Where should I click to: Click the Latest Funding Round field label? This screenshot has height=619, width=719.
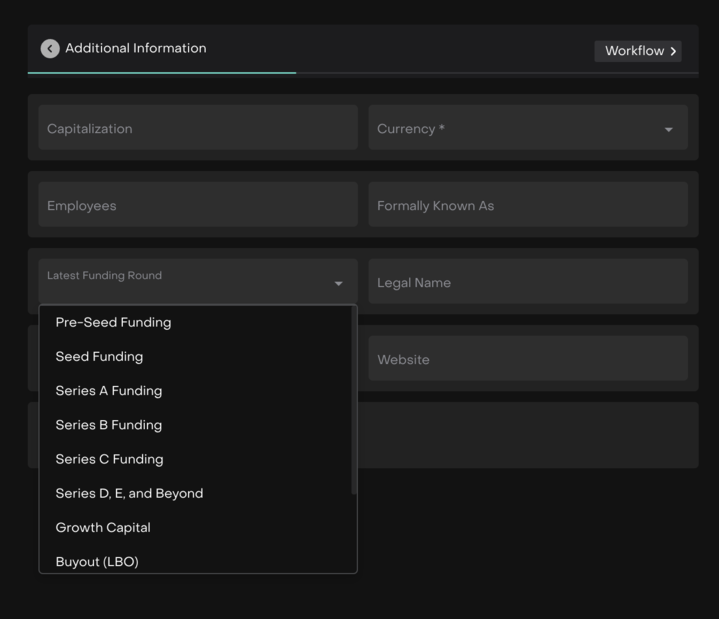(x=104, y=276)
